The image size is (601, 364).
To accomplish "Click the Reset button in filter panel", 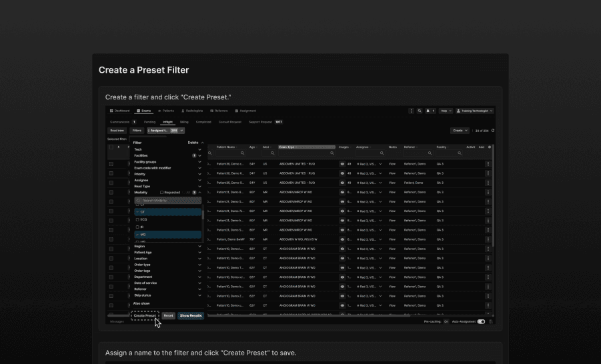I will [x=168, y=316].
